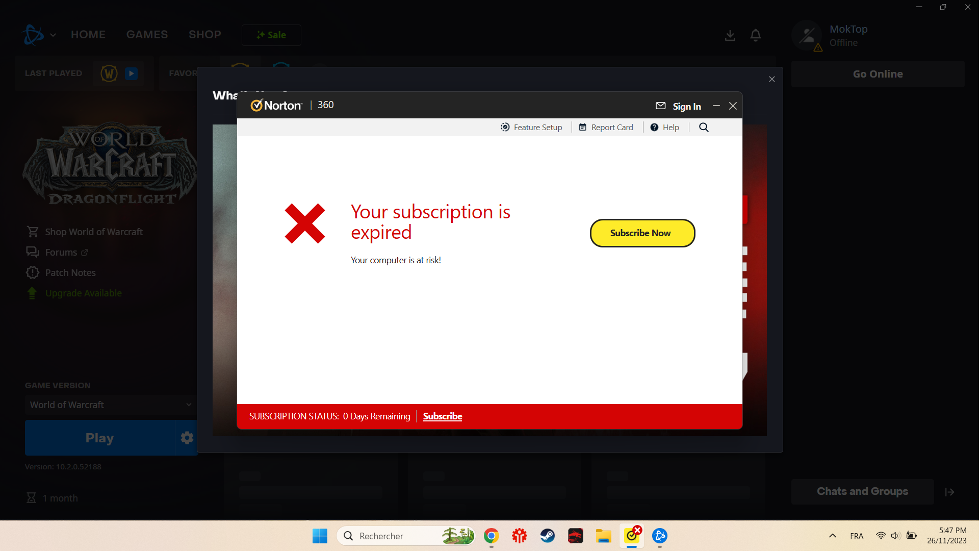Screen dimensions: 980x551
Task: Open File Explorer from the taskbar
Action: click(604, 536)
